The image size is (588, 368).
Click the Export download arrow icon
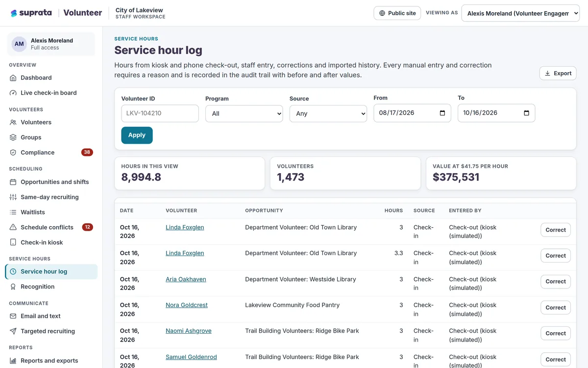[547, 73]
